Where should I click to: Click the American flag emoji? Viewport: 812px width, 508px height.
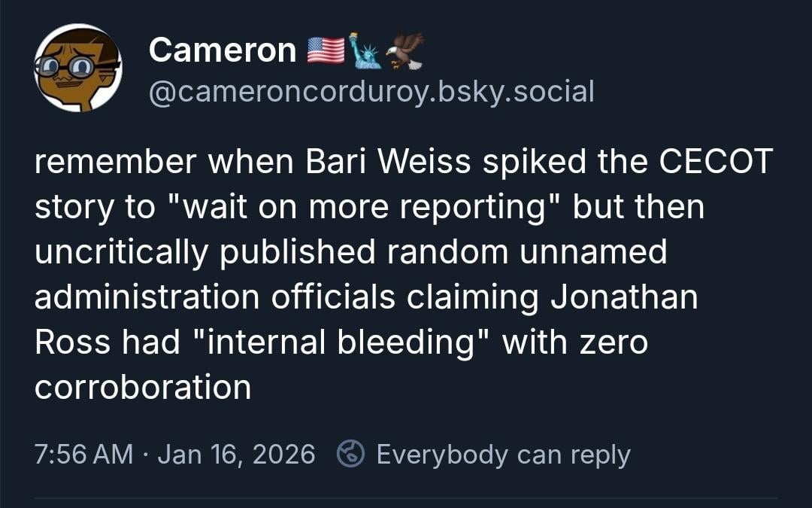(x=326, y=50)
